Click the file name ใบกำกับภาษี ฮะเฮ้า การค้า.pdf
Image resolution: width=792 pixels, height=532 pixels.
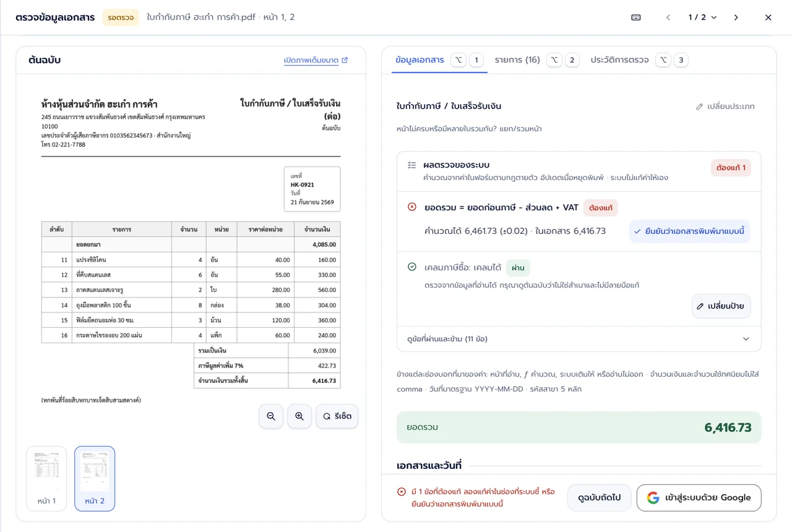(x=201, y=17)
